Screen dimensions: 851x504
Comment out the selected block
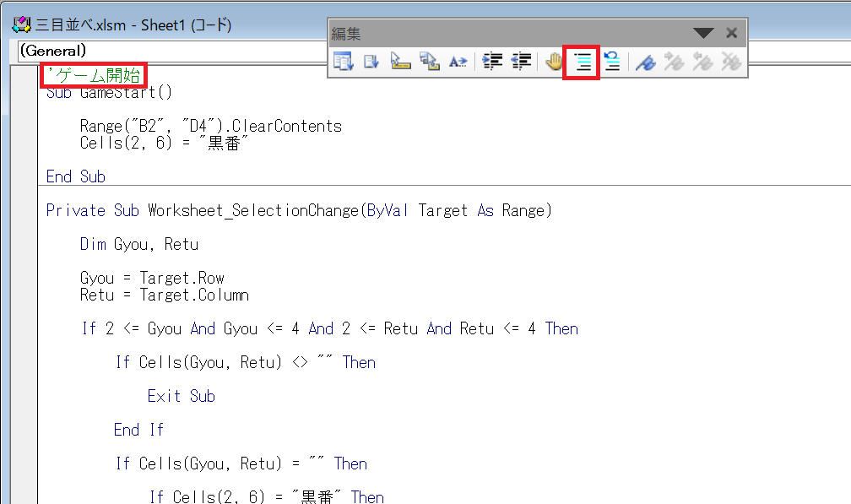pyautogui.click(x=583, y=62)
